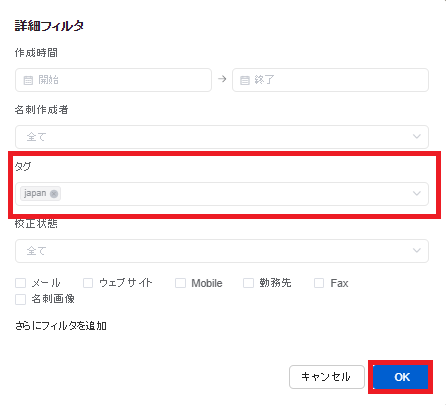
Task: Remove the japan tag with its x icon
Action: click(x=54, y=194)
